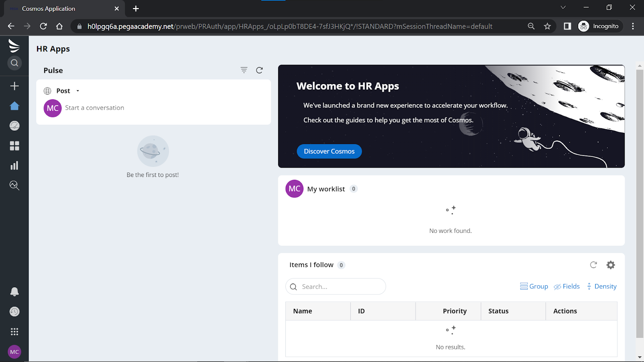644x362 pixels.
Task: Open Pulse filter icon
Action: (x=244, y=70)
